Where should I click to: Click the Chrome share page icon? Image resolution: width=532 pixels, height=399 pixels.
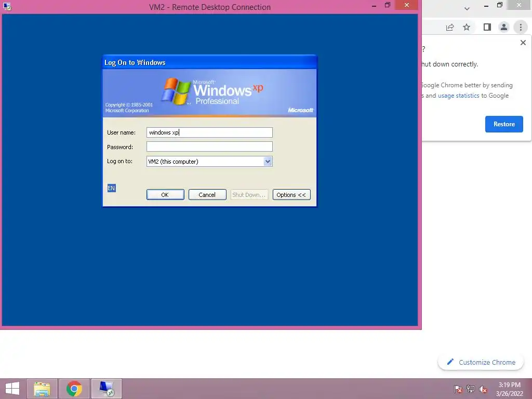pyautogui.click(x=450, y=27)
